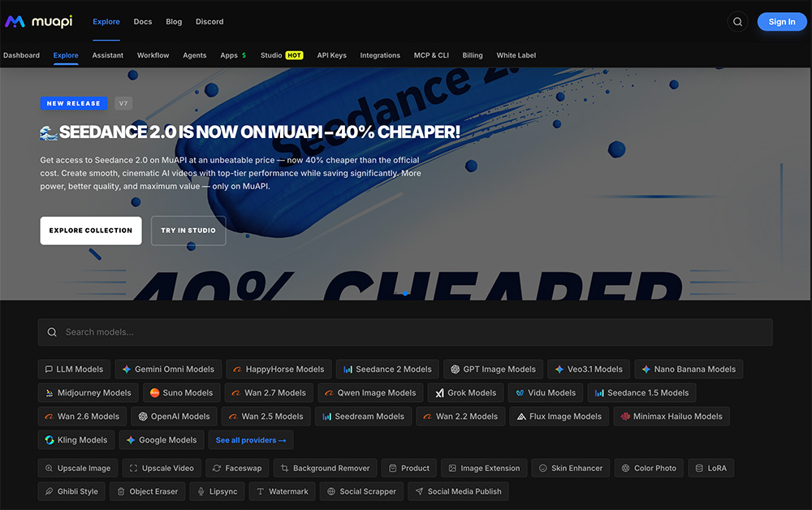Select the GPT Image Models chip
This screenshot has width=812, height=510.
pos(493,370)
